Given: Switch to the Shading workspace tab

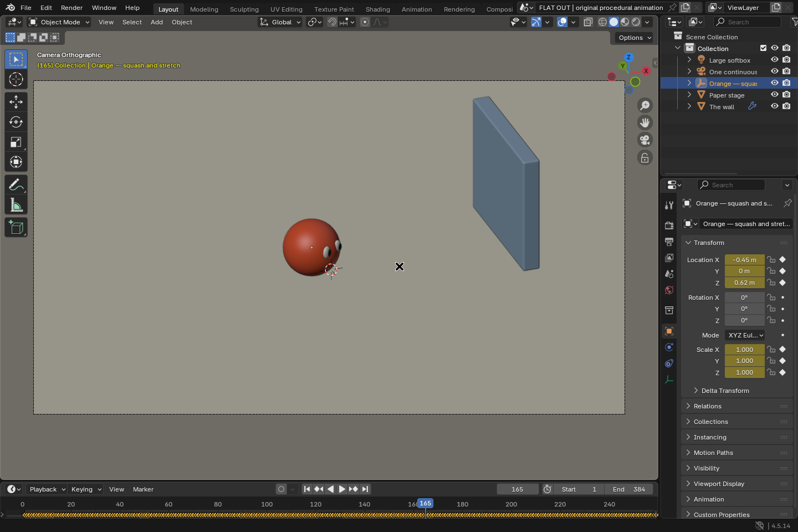Looking at the screenshot, I should pos(378,9).
